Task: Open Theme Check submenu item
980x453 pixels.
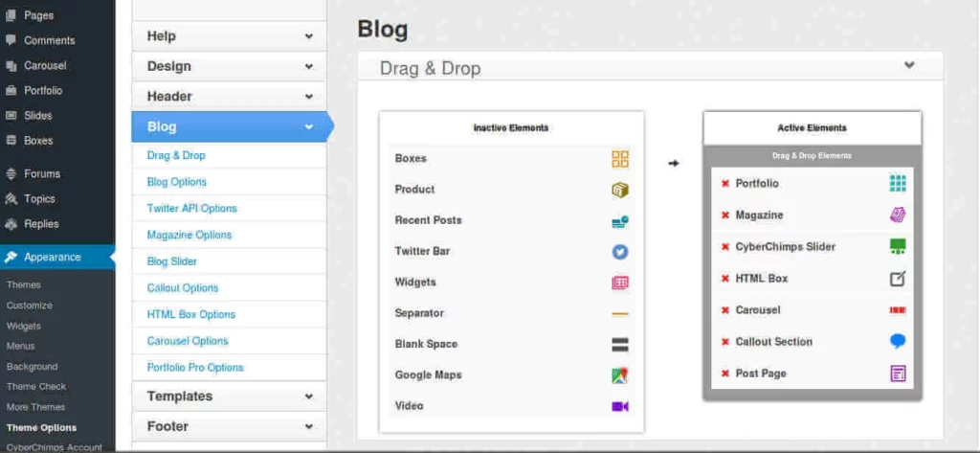Action: [x=36, y=387]
